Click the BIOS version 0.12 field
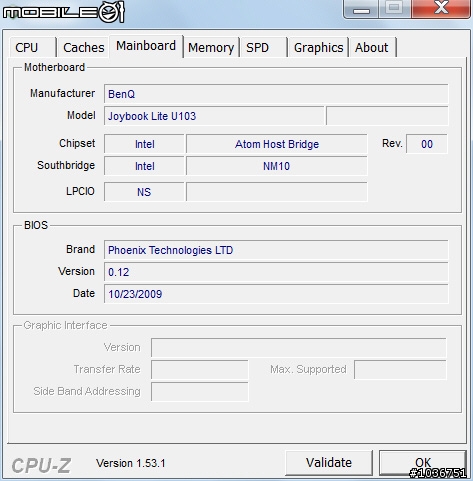473x481 pixels. click(276, 272)
